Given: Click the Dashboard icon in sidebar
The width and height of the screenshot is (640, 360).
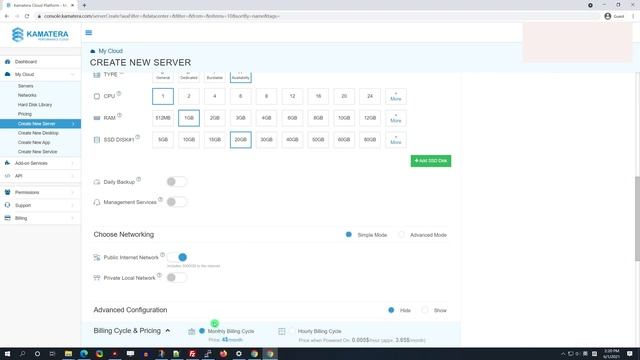Looking at the screenshot, I should point(7,62).
